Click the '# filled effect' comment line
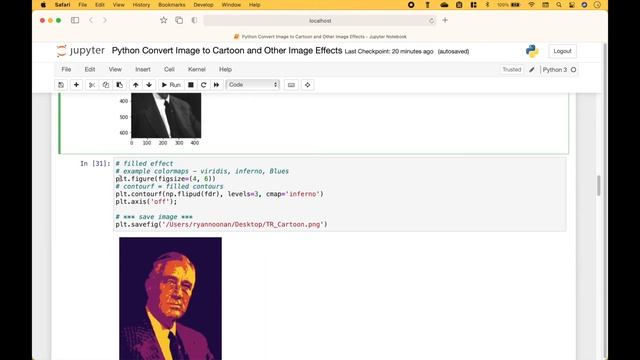Viewport: 640px width, 360px height. coord(144,164)
